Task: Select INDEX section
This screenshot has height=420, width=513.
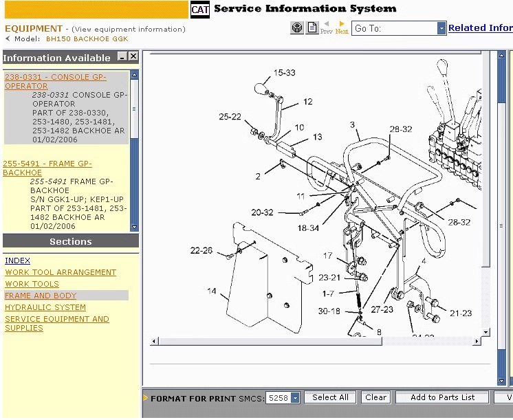Action: [x=17, y=261]
